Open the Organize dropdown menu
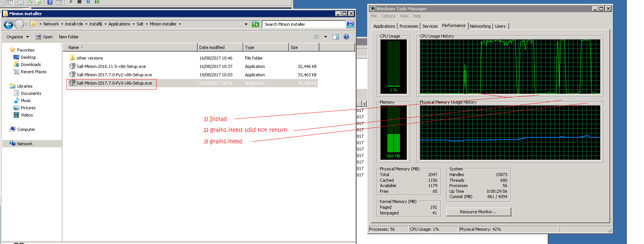This screenshot has width=644, height=244. [17, 37]
